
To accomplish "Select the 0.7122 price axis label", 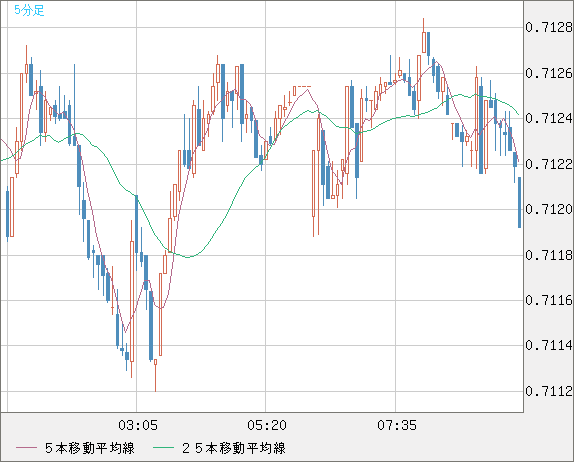I will (549, 164).
